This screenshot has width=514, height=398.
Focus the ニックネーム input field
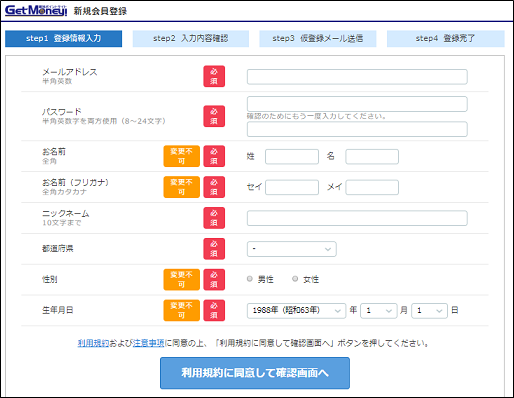(x=357, y=218)
